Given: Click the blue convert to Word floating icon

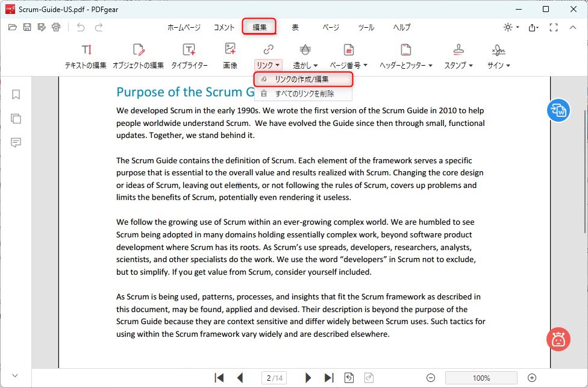Looking at the screenshot, I should [x=558, y=110].
